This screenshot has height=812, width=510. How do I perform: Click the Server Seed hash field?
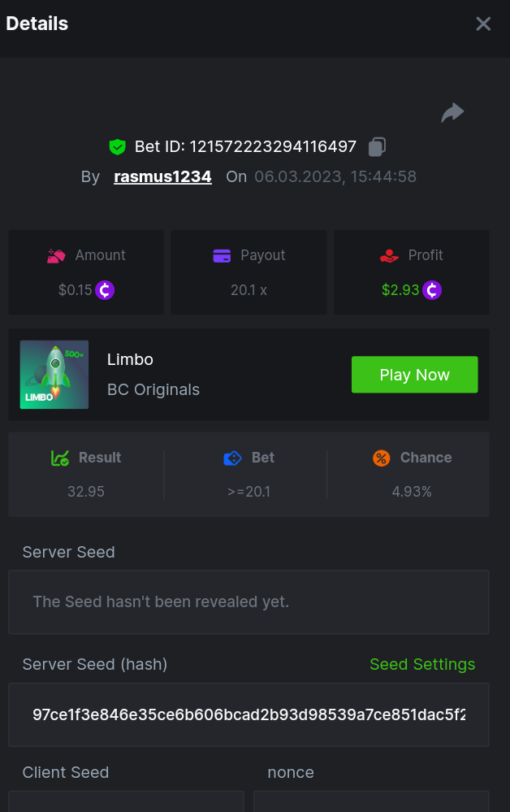tap(249, 714)
